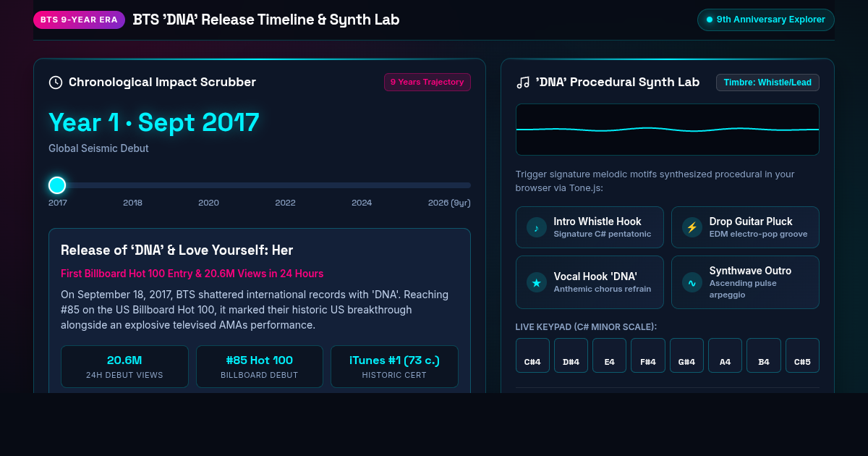The height and width of the screenshot is (456, 868).
Task: Click the #85 Hot 100 stat card
Action: (260, 366)
